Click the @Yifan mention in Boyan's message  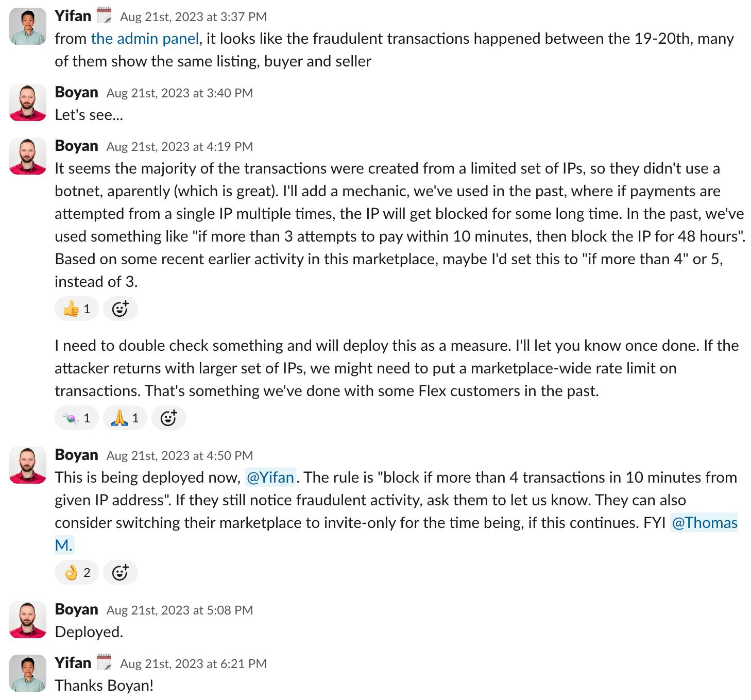coord(271,477)
